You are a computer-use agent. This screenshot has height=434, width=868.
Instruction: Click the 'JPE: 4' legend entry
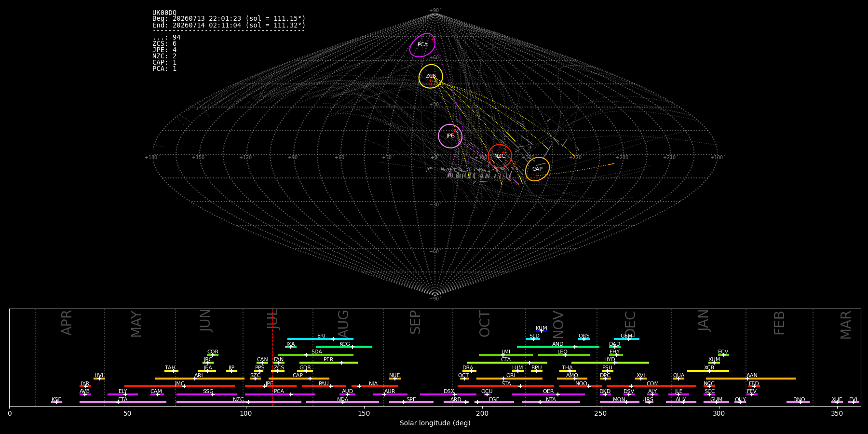pos(164,50)
